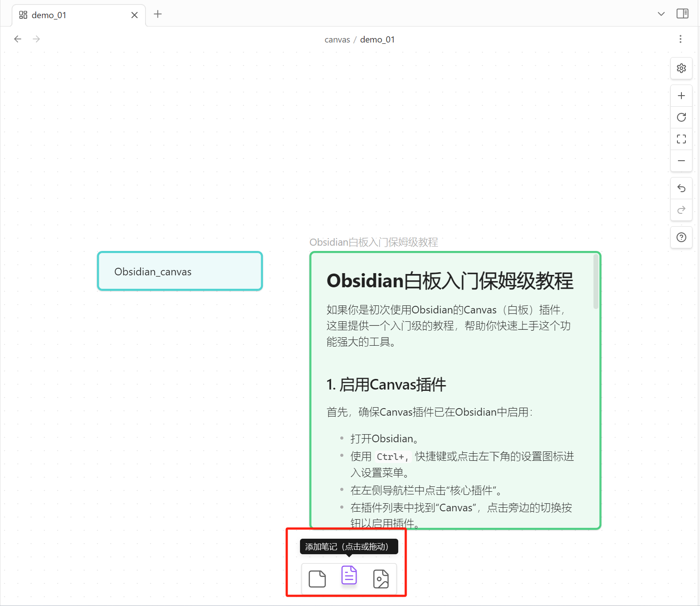Add note from vault icon
The width and height of the screenshot is (700, 606).
point(349,575)
